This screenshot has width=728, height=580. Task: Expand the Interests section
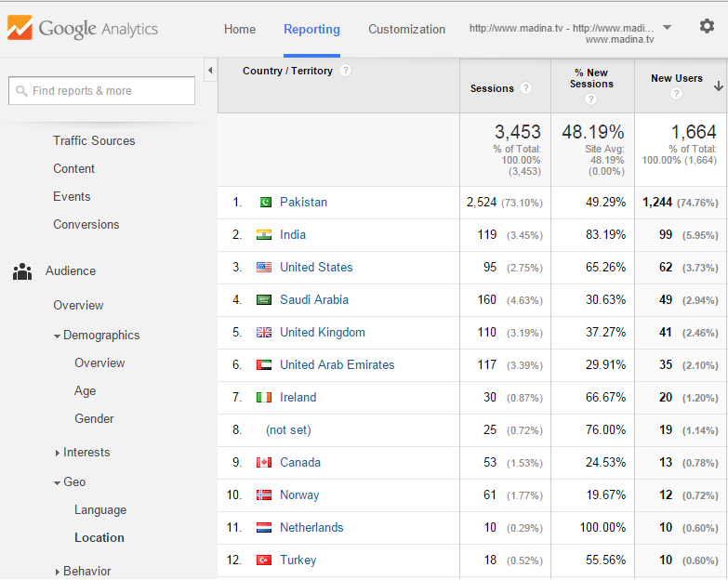(x=57, y=453)
